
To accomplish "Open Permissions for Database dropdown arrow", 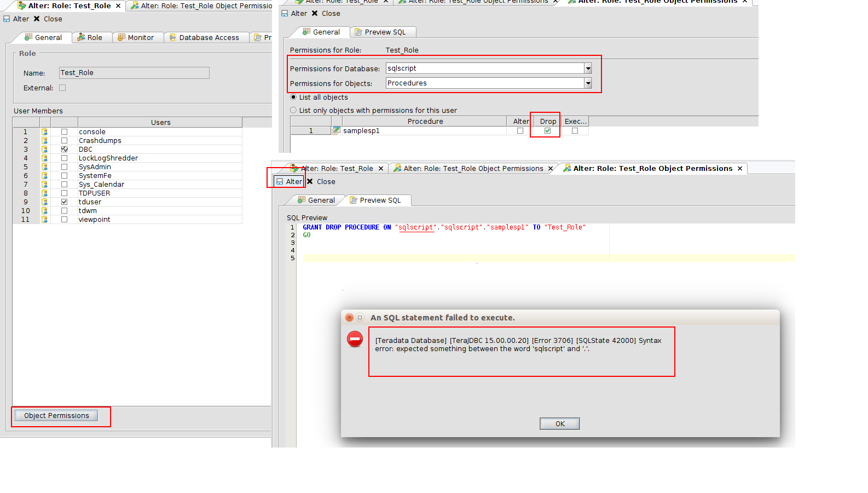I will [588, 68].
